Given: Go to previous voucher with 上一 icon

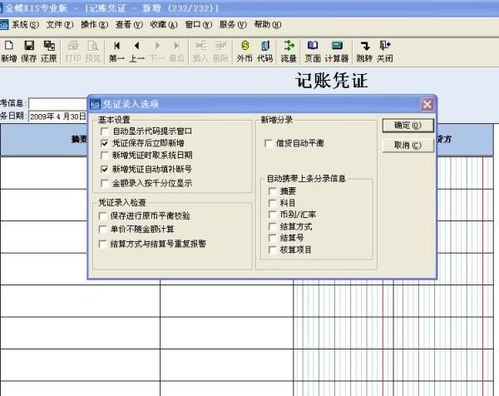Looking at the screenshot, I should [x=137, y=51].
